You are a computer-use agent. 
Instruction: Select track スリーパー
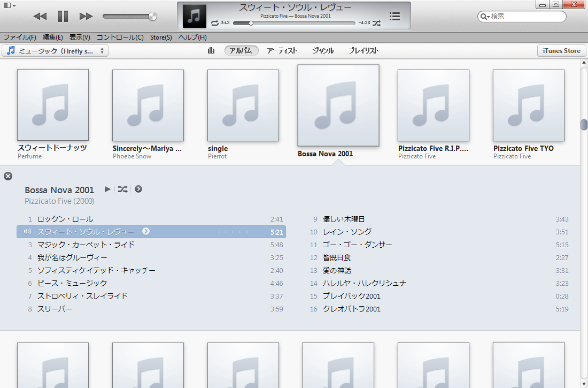151,309
